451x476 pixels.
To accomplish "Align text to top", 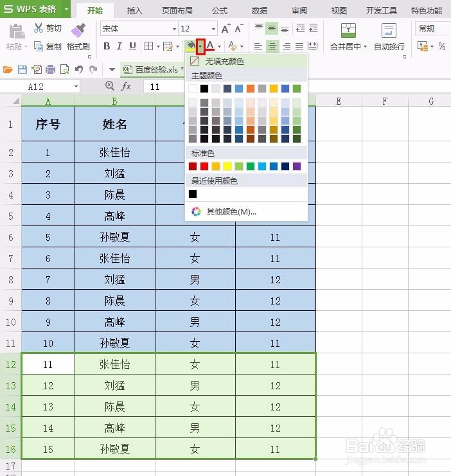I will click(x=259, y=28).
